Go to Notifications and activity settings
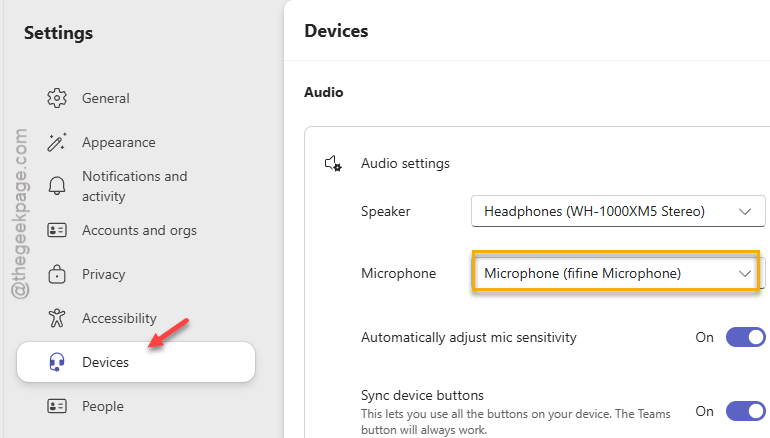The height and width of the screenshot is (438, 770). coord(135,186)
